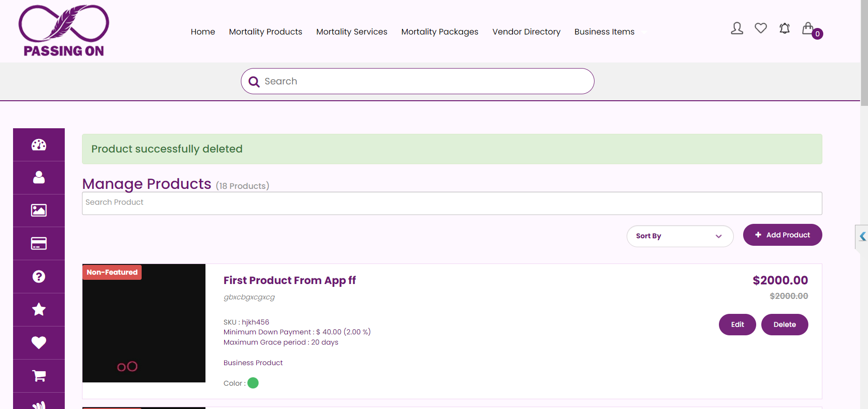Open the Vendor Directory menu item
Viewport: 868px width, 409px height.
tap(526, 32)
